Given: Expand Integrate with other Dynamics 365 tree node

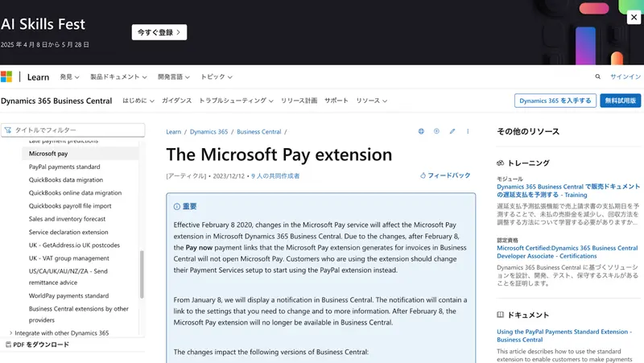Looking at the screenshot, I should (x=10, y=333).
